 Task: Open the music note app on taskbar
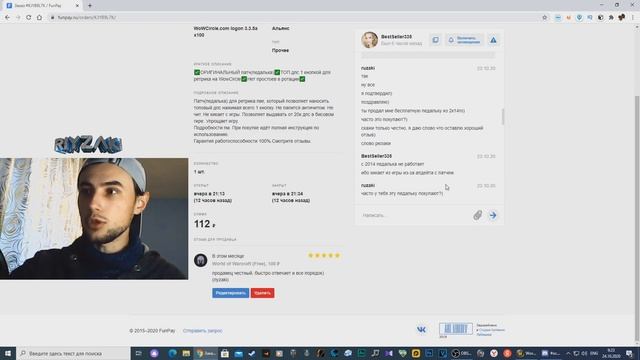(375, 353)
